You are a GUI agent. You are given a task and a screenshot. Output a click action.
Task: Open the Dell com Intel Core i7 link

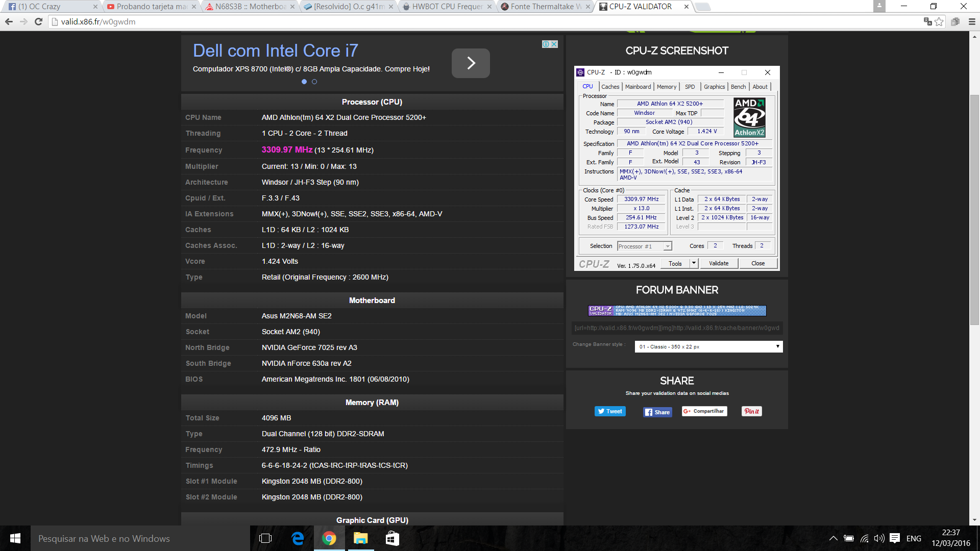point(275,51)
